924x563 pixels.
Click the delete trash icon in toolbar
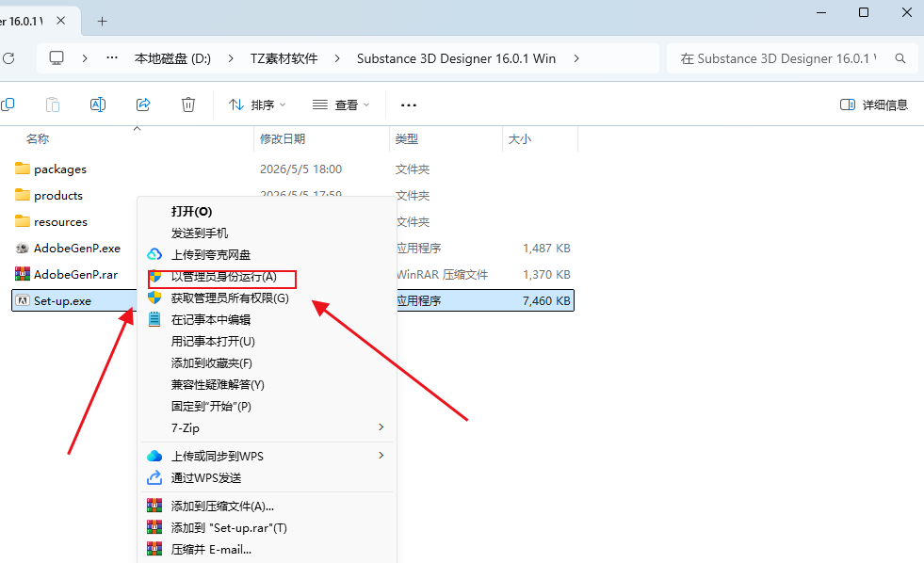188,105
